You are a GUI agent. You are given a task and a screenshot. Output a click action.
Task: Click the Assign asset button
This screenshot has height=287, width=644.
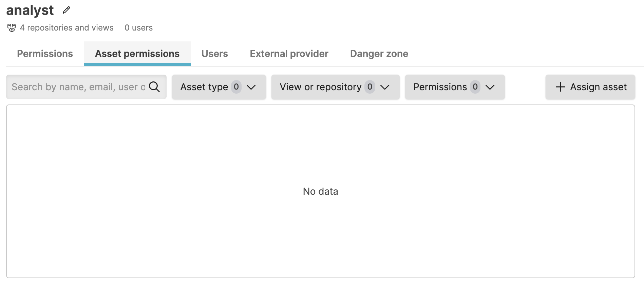click(x=590, y=87)
